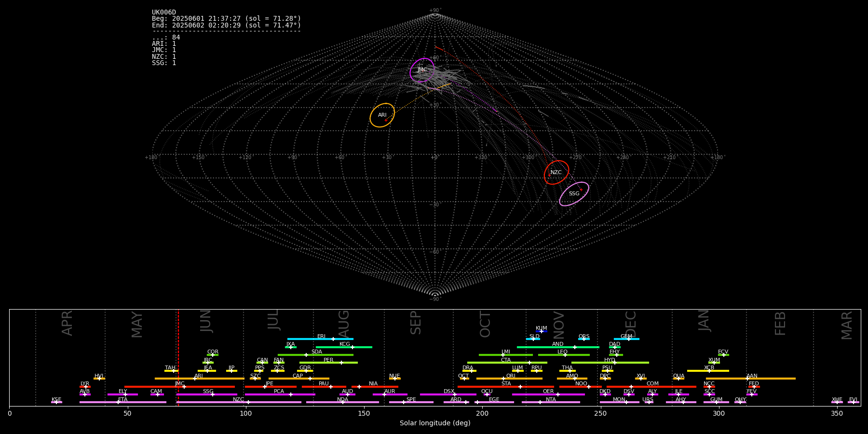Click the −90 south pole label on the sky map

point(434,299)
